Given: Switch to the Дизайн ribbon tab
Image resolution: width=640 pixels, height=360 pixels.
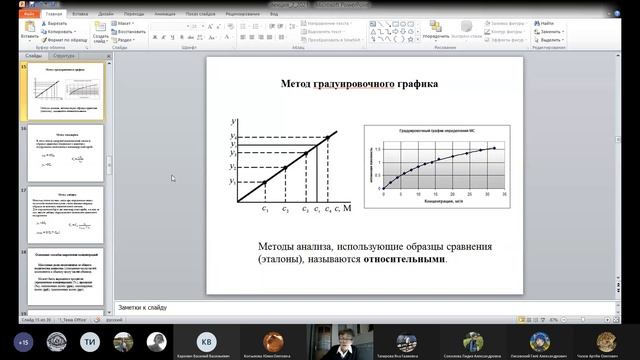Looking at the screenshot, I should (106, 13).
